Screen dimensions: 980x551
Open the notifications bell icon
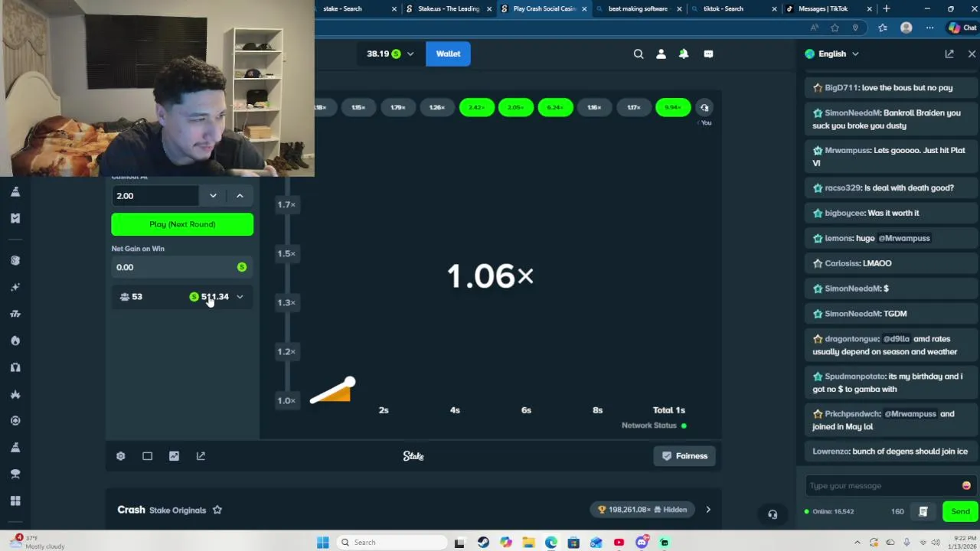684,54
